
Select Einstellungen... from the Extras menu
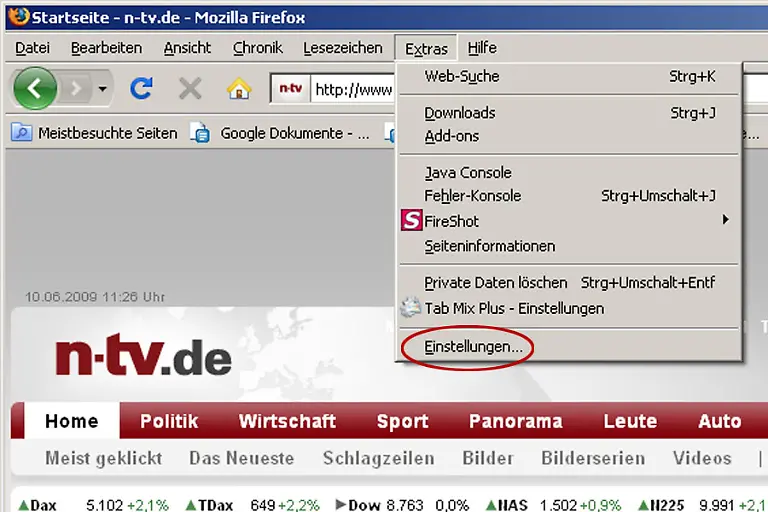coord(473,347)
